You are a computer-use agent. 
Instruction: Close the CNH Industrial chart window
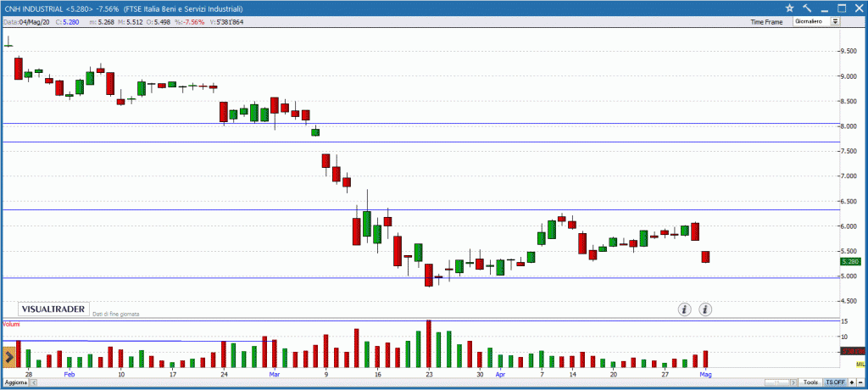click(858, 8)
